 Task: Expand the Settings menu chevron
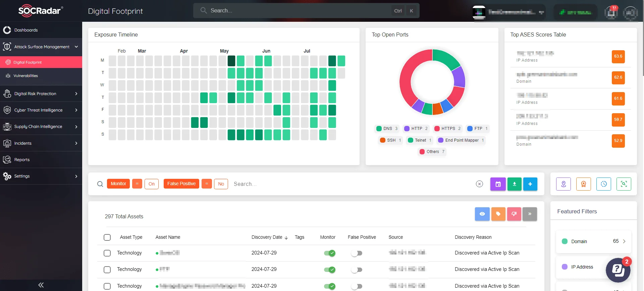click(x=76, y=176)
